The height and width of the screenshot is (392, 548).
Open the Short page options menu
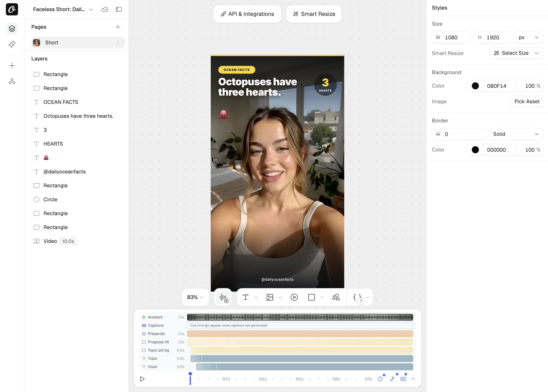click(x=118, y=43)
